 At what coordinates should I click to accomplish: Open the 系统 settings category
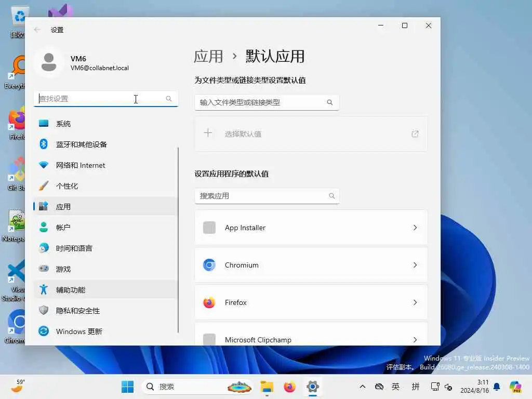coord(105,124)
